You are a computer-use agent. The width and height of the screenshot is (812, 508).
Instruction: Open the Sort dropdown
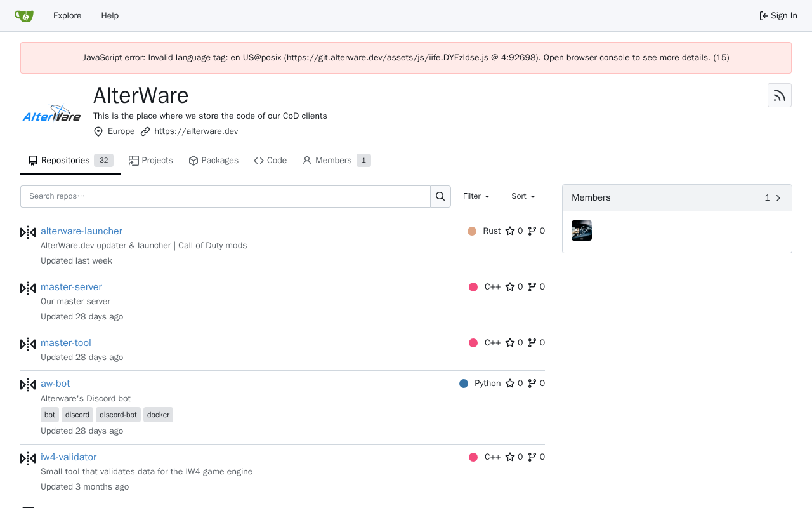pyautogui.click(x=523, y=196)
